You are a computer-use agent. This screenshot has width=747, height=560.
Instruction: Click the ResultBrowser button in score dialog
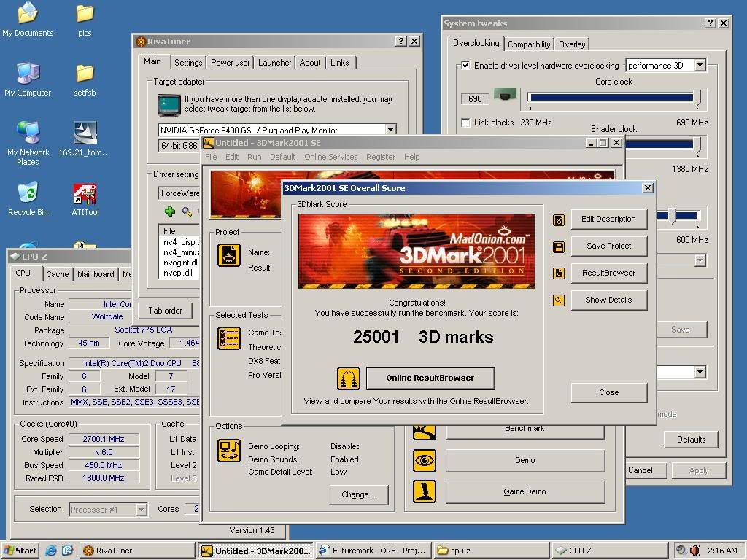[609, 273]
